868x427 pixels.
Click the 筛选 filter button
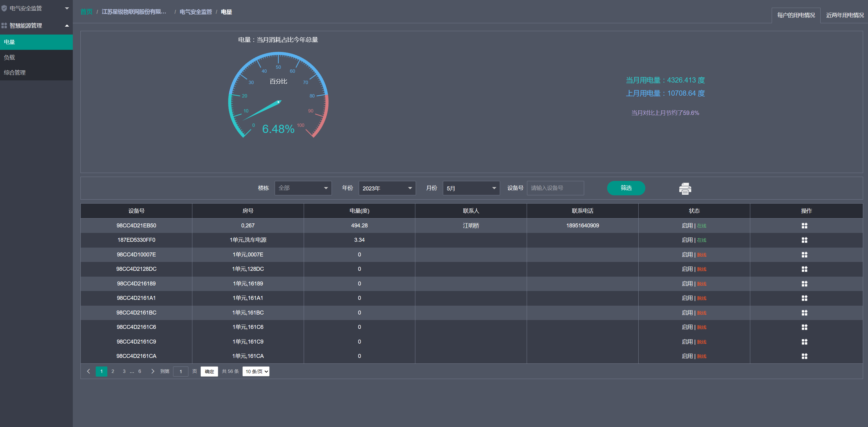coord(626,188)
